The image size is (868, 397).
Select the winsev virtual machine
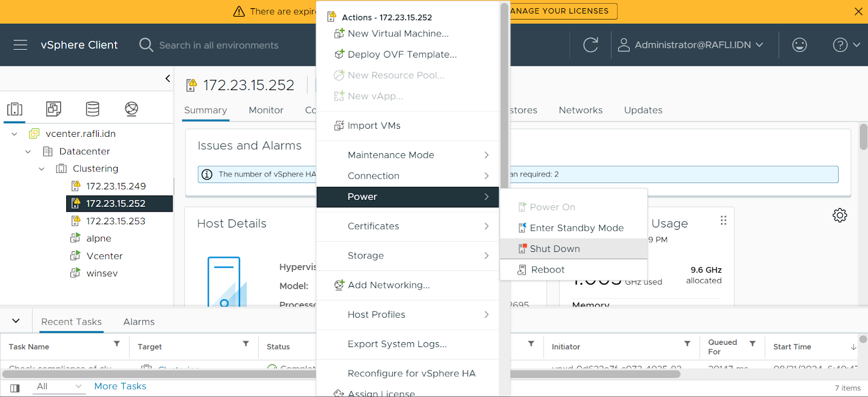pyautogui.click(x=102, y=273)
